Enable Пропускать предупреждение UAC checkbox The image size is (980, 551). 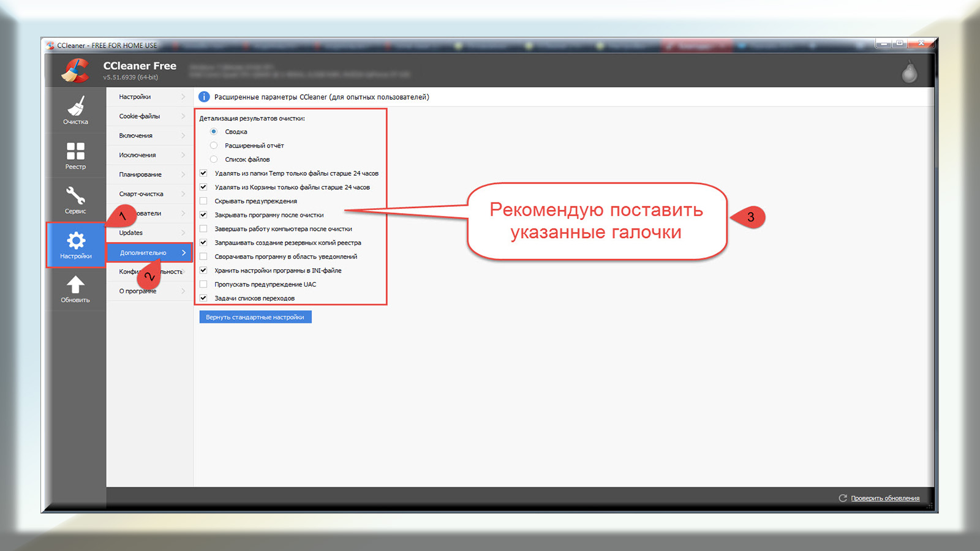[203, 284]
